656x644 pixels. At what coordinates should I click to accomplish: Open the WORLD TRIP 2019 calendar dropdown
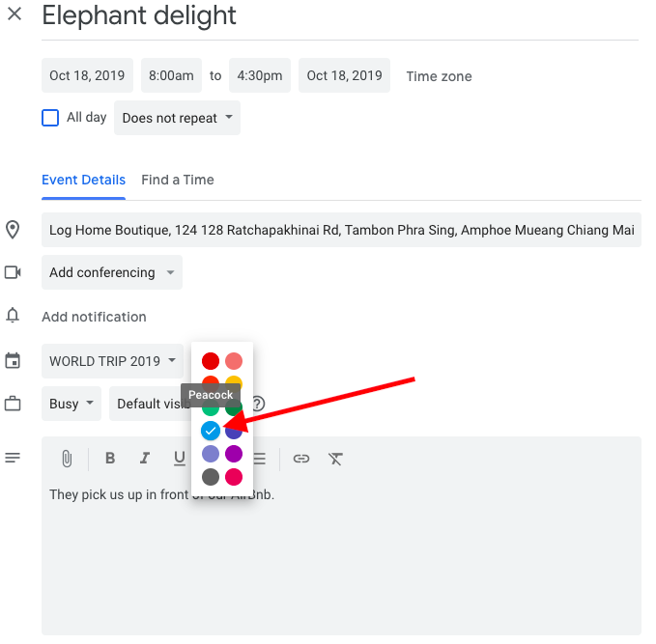pyautogui.click(x=112, y=361)
